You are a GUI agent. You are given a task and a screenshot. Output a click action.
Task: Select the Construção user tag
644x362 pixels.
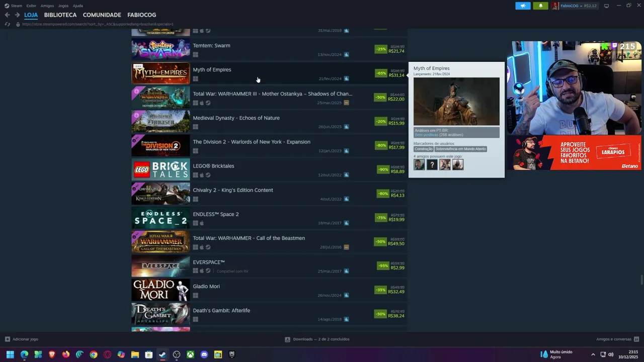(x=424, y=149)
